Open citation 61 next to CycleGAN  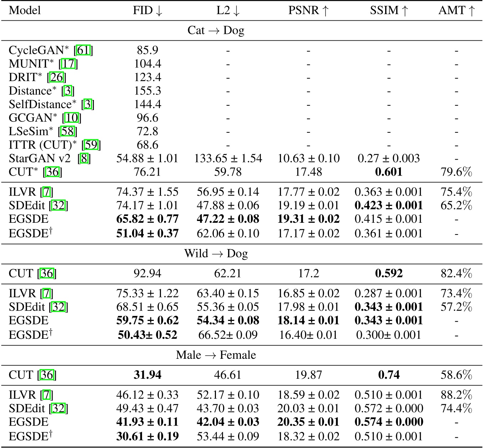pos(83,50)
